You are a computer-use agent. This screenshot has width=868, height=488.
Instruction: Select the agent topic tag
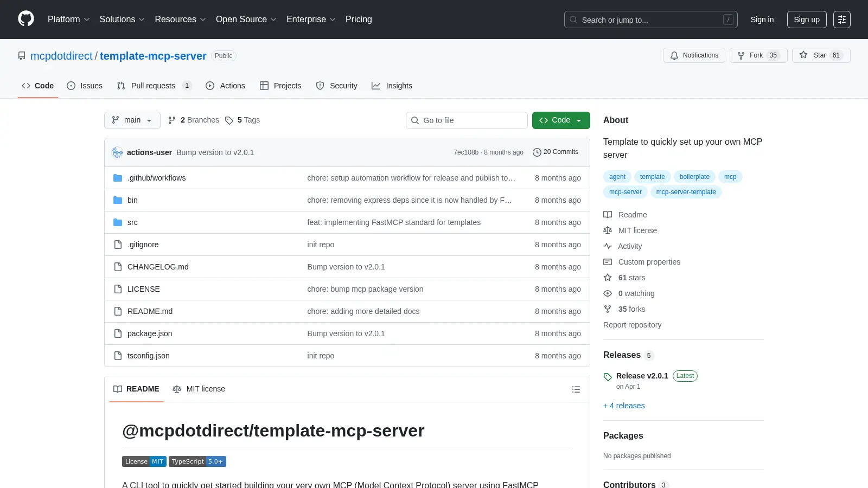(x=617, y=177)
